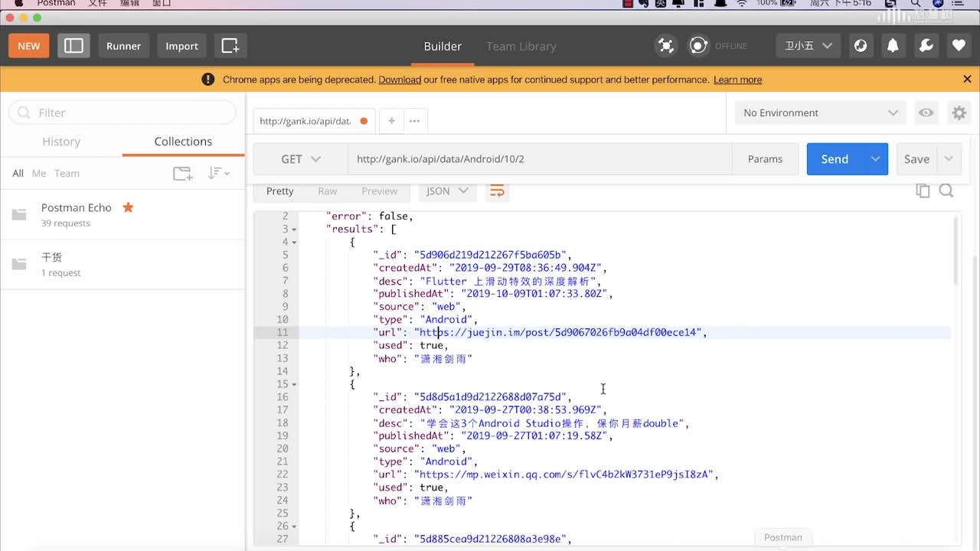Click the Download link in banner

pos(400,80)
